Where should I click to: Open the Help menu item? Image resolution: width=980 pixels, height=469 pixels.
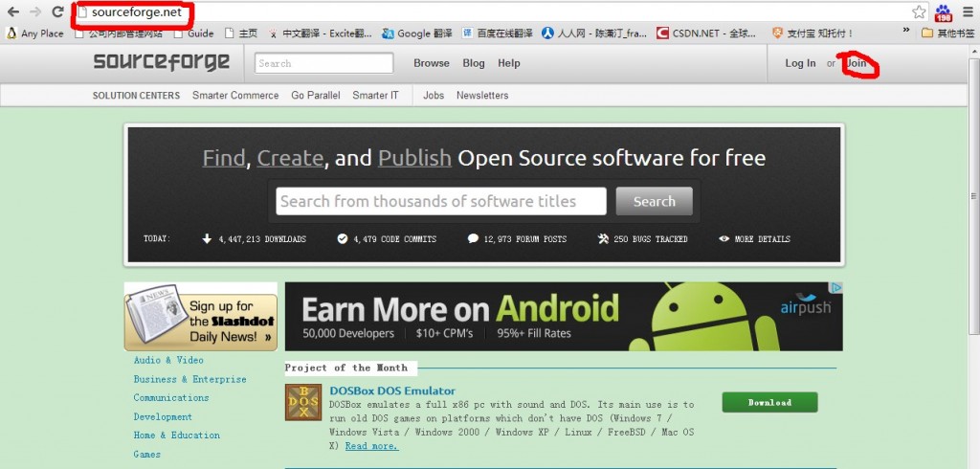point(509,63)
